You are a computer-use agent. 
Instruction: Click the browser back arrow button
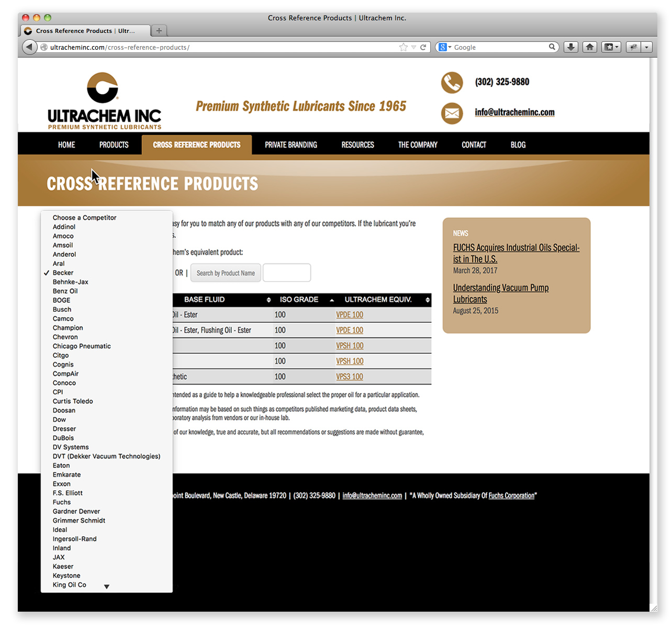pos(29,47)
